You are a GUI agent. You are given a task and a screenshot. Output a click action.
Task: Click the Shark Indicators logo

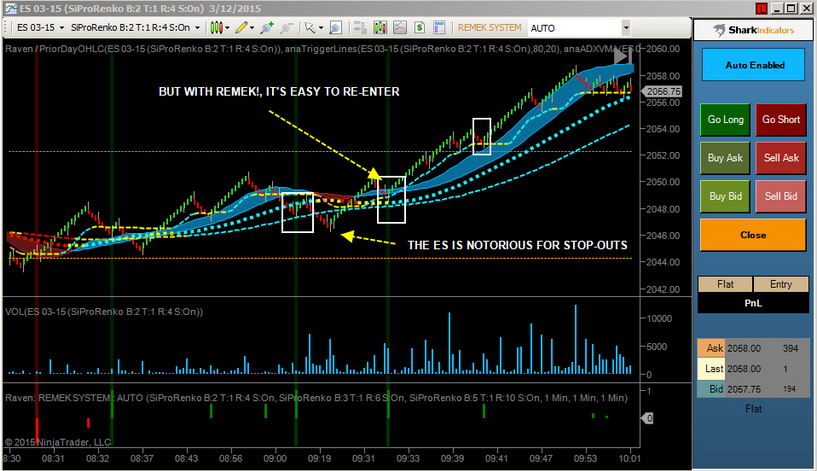click(x=753, y=30)
